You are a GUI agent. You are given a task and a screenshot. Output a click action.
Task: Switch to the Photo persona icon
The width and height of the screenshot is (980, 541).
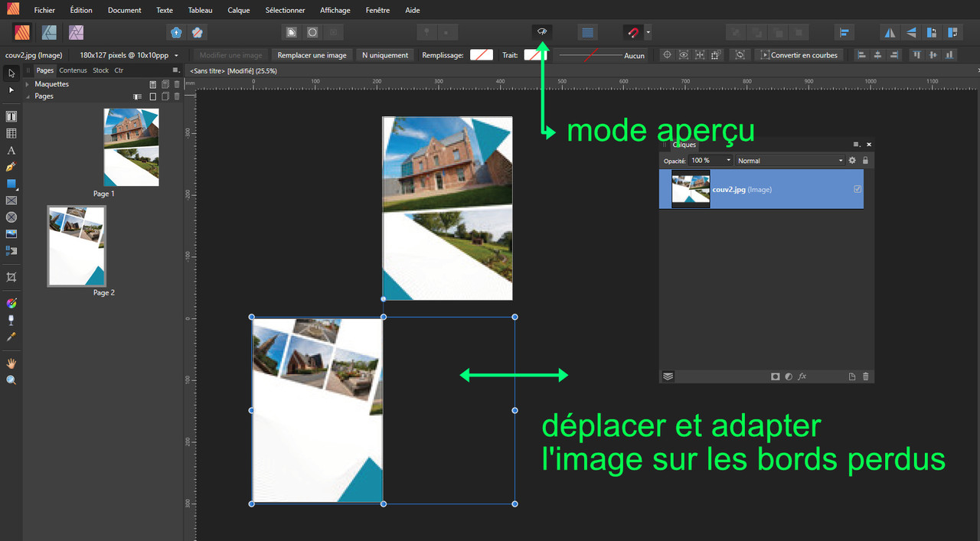pyautogui.click(x=76, y=32)
